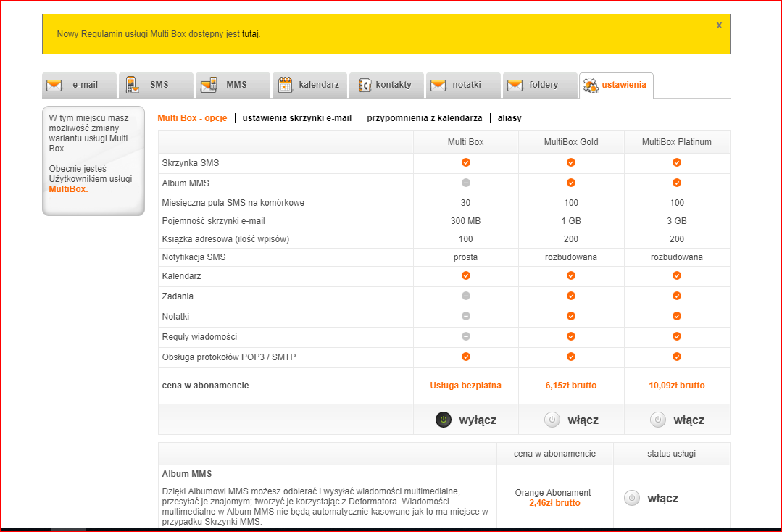Toggle the Skrzynka SMS checkmark for Multi Box
Image resolution: width=782 pixels, height=532 pixels.
coord(465,163)
